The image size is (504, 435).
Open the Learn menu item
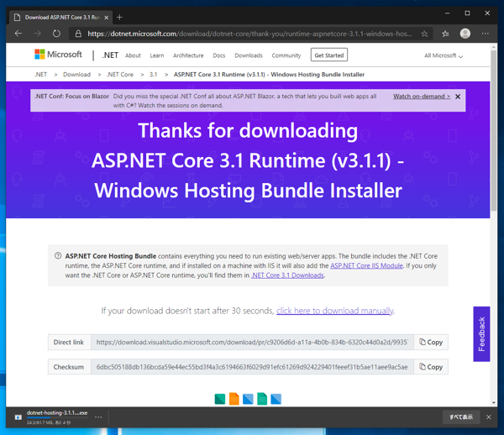[x=157, y=55]
